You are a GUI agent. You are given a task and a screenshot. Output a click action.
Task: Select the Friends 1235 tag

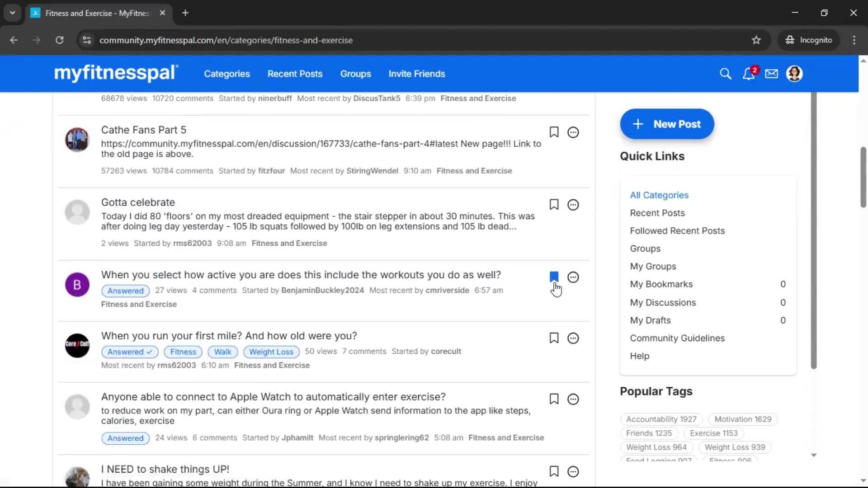point(649,433)
